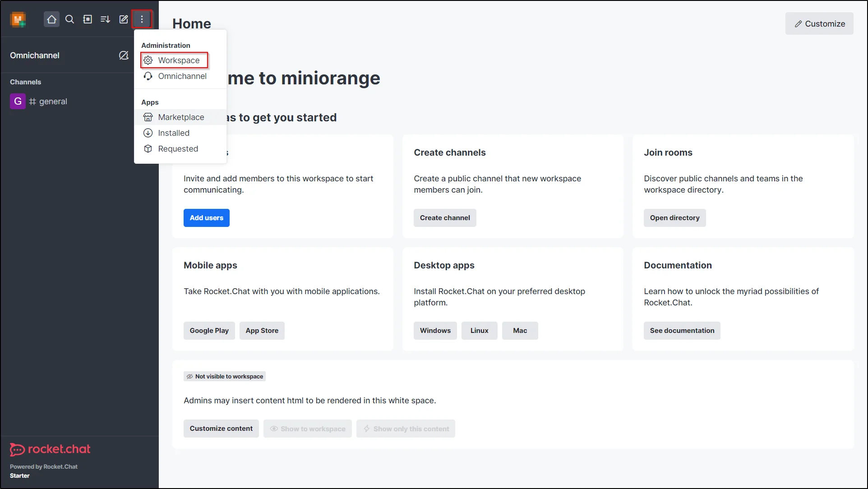868x489 pixels.
Task: Click the Starter plan label
Action: pyautogui.click(x=20, y=476)
